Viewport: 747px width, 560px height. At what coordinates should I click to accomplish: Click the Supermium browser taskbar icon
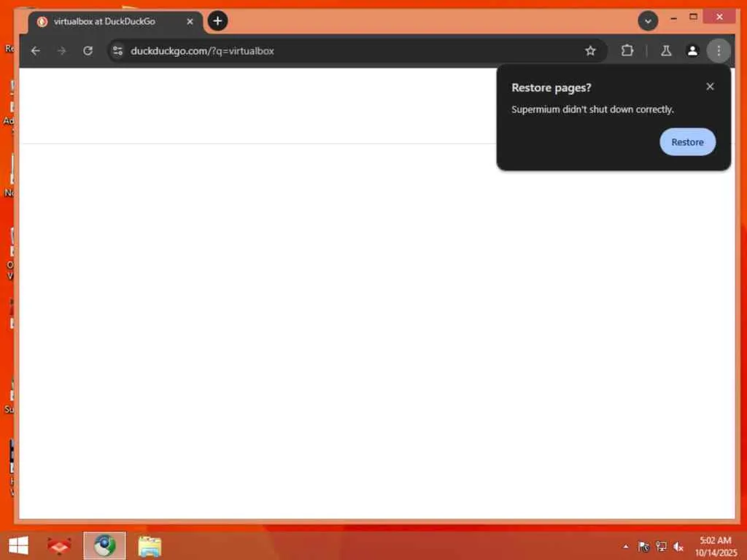tap(104, 545)
